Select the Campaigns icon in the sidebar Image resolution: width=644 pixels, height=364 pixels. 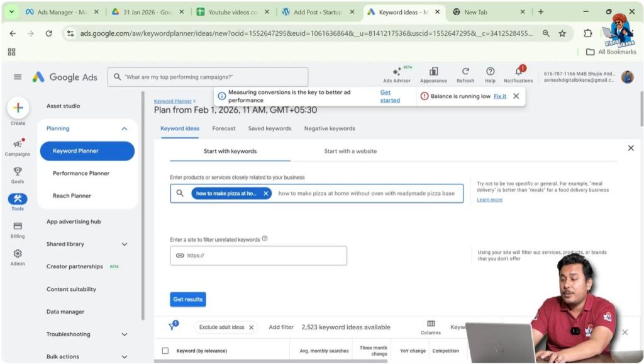click(18, 144)
